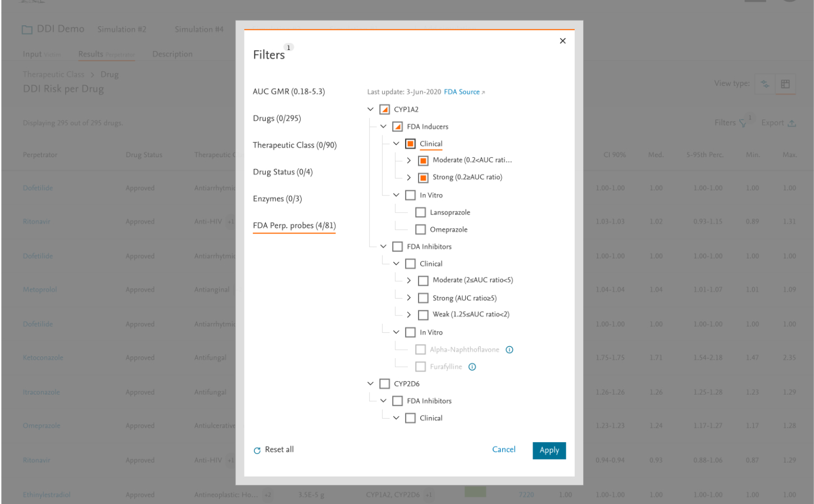Enable the Omeprazole checkbox
Image resolution: width=814 pixels, height=504 pixels.
pos(420,230)
